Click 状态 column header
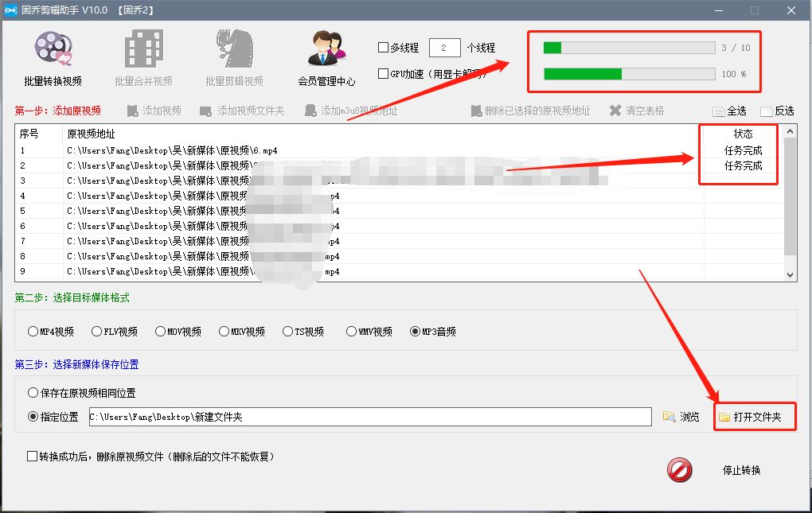The height and width of the screenshot is (513, 812). [x=743, y=134]
